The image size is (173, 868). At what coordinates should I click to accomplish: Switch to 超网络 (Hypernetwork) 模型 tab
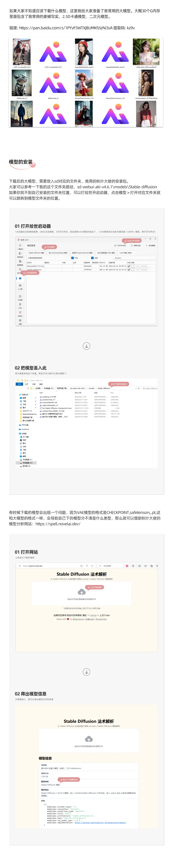tap(82, 253)
